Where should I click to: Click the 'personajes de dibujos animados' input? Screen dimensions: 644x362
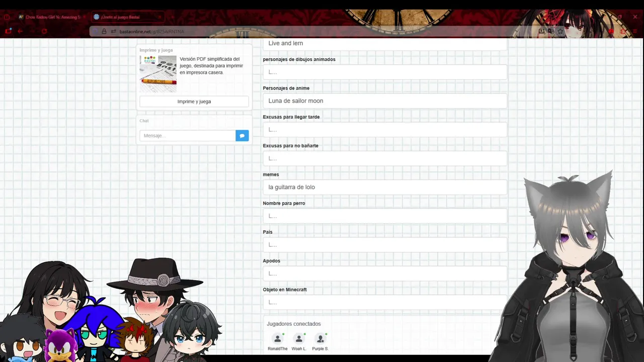pos(385,72)
